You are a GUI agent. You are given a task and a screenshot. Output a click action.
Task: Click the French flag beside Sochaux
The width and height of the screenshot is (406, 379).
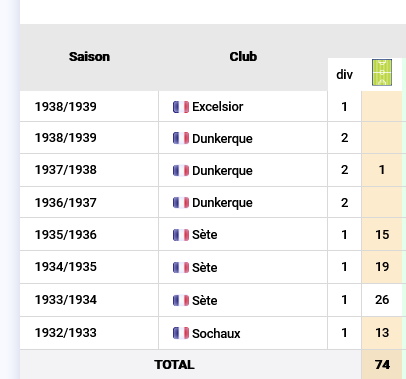tap(181, 333)
